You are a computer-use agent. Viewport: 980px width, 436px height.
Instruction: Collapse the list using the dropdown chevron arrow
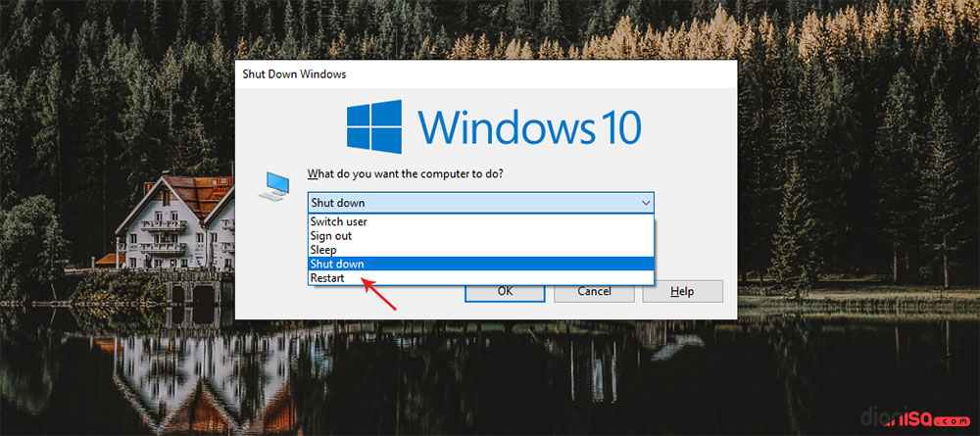[x=645, y=202]
